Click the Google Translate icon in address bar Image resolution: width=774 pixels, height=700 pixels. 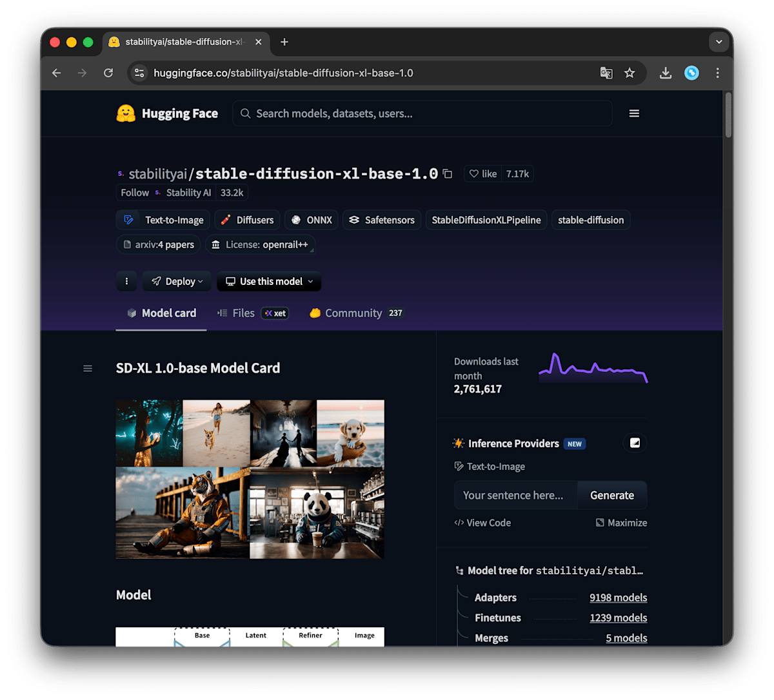tap(606, 73)
